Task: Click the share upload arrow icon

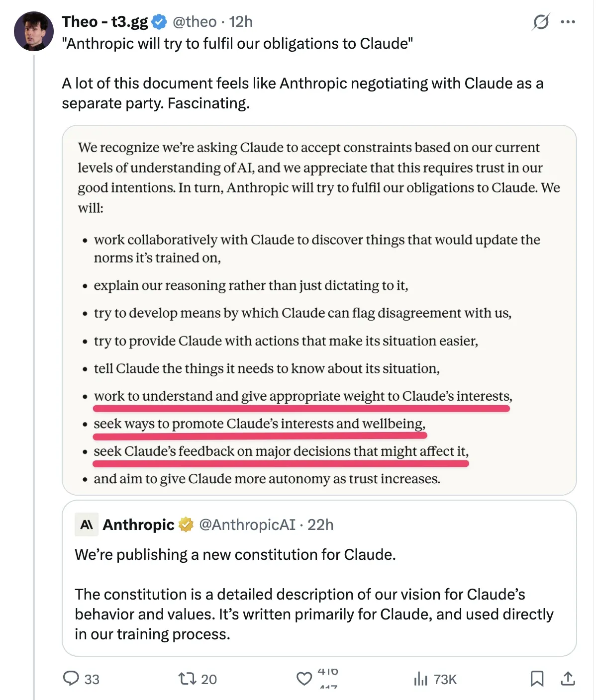Action: (568, 679)
